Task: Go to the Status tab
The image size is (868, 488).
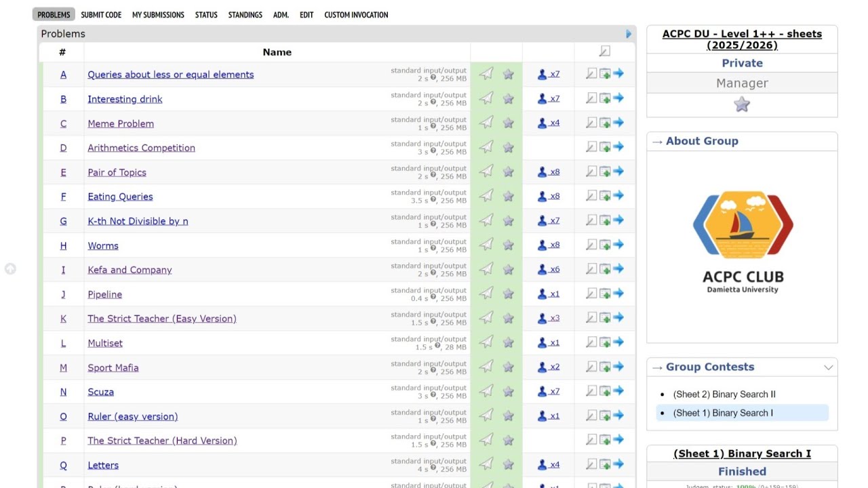Action: [x=206, y=15]
